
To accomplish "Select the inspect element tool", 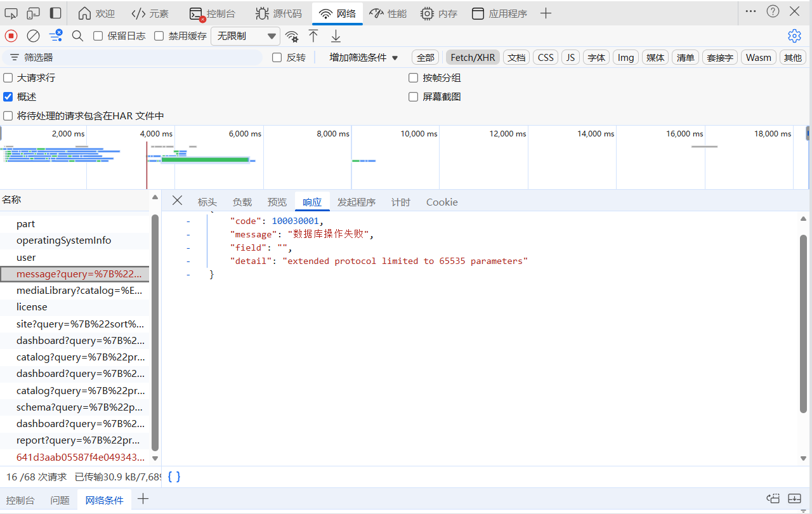I will [x=10, y=13].
